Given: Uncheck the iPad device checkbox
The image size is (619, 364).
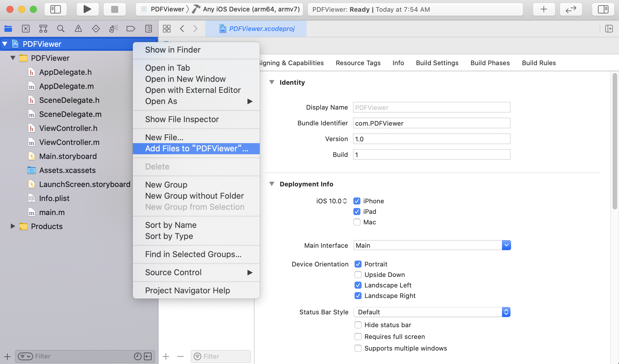Looking at the screenshot, I should [x=357, y=212].
